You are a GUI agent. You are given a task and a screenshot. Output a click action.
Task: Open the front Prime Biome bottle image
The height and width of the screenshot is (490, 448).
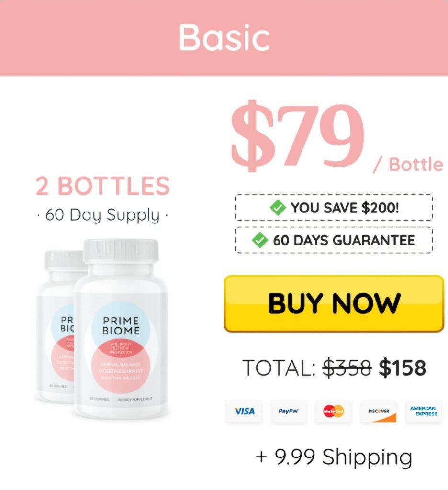point(121,329)
